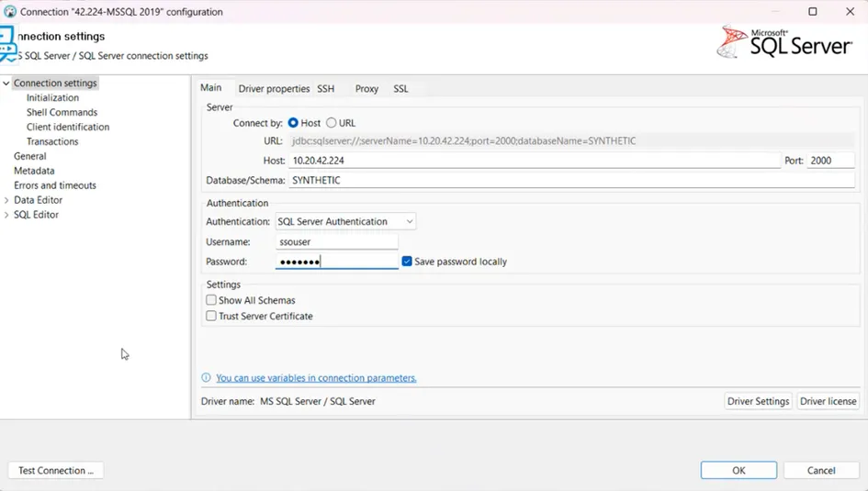Switch to the Main tab
Image resolution: width=868 pixels, height=491 pixels.
[211, 87]
